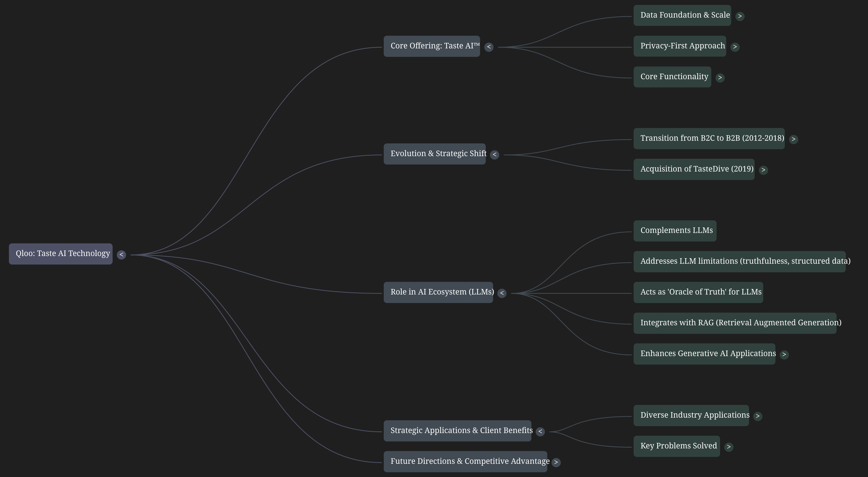
Task: Collapse the Qloo: Taste AI Technology root node
Action: click(x=121, y=255)
